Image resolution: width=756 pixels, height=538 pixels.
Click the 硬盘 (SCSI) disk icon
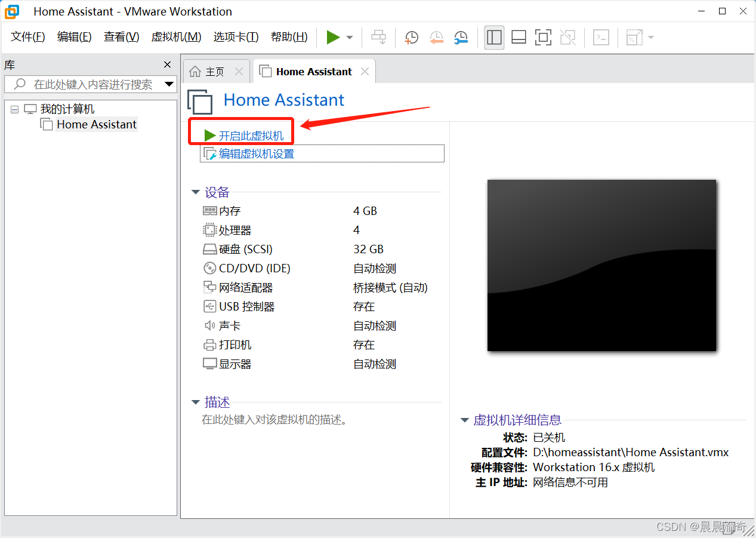click(209, 249)
